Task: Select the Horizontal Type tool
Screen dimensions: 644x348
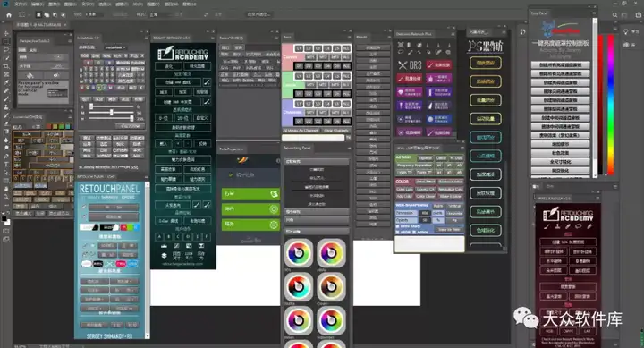Action: click(x=5, y=165)
